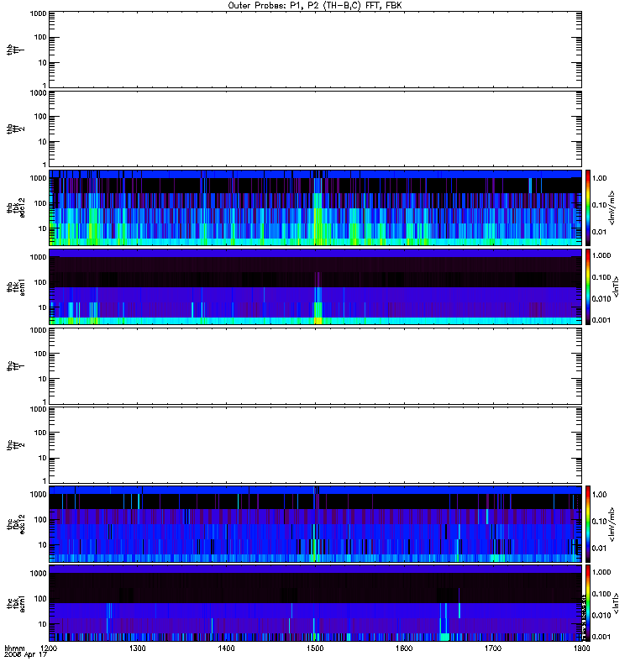
Task: Click the '1200' time axis label
Action: pyautogui.click(x=49, y=648)
